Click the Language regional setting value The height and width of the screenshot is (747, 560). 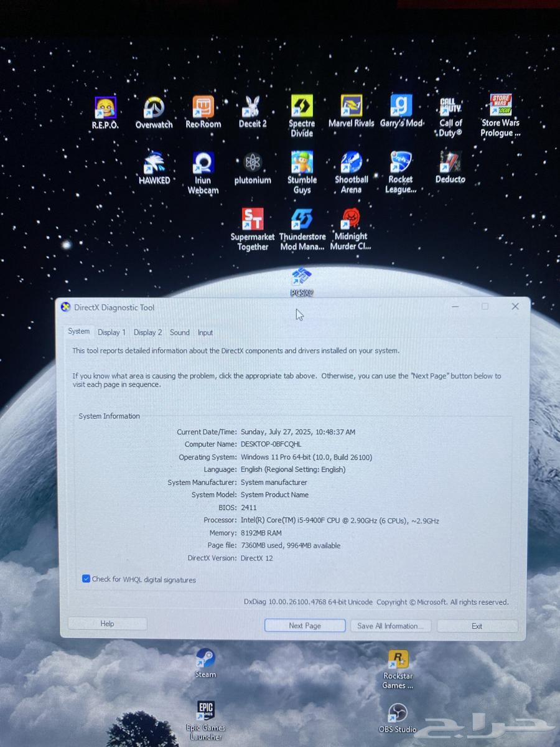293,469
